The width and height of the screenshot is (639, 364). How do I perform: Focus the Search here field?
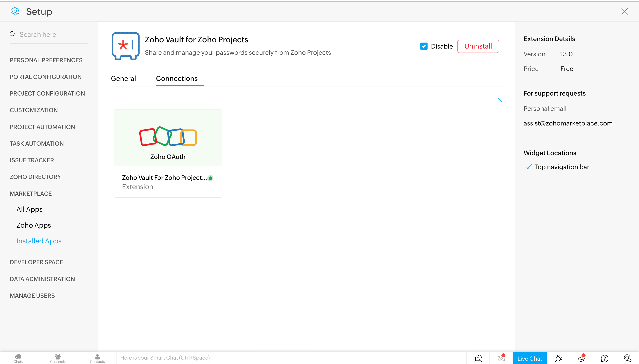click(49, 35)
